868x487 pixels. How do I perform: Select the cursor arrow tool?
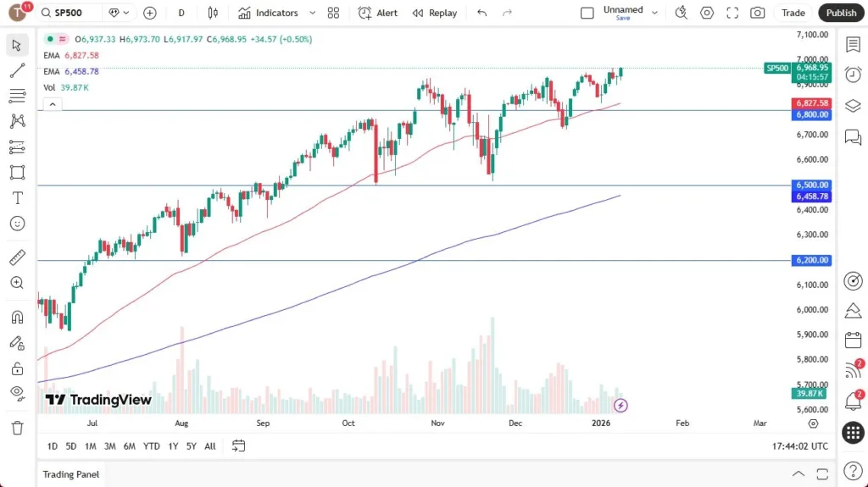coord(17,46)
